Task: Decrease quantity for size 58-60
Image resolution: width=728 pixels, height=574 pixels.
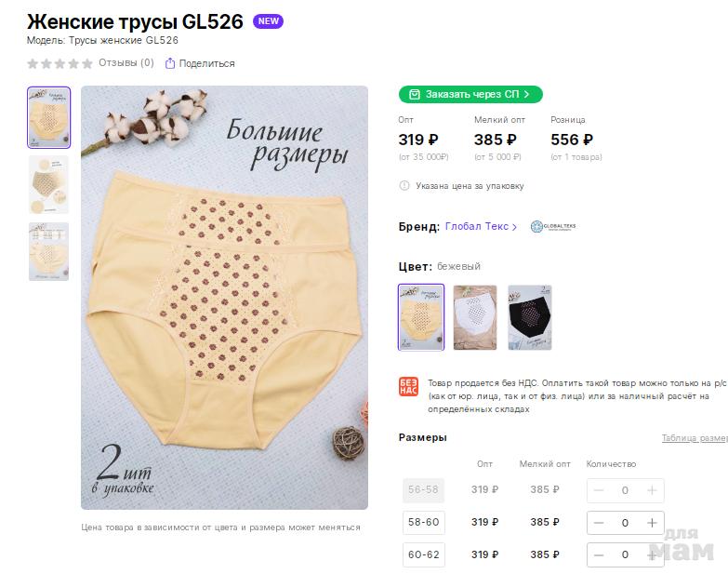Action: pos(599,523)
